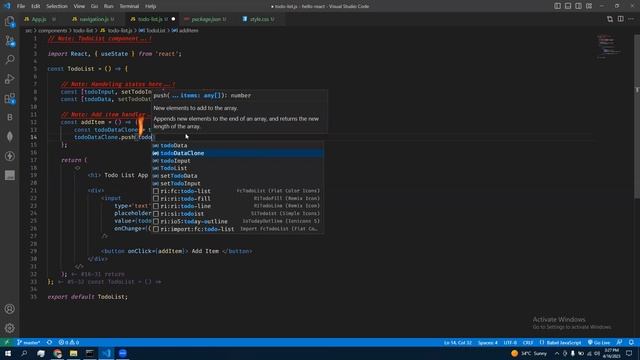
Task: Open the Help menu
Action: [x=151, y=6]
